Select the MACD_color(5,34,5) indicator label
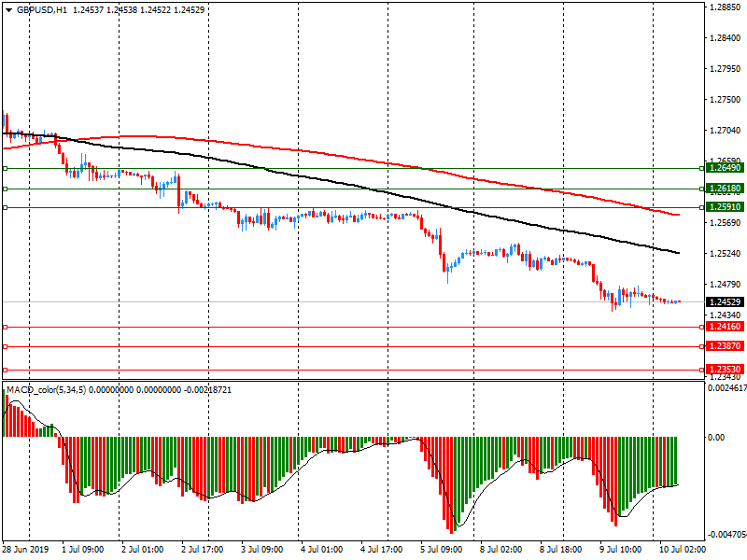 [46, 390]
